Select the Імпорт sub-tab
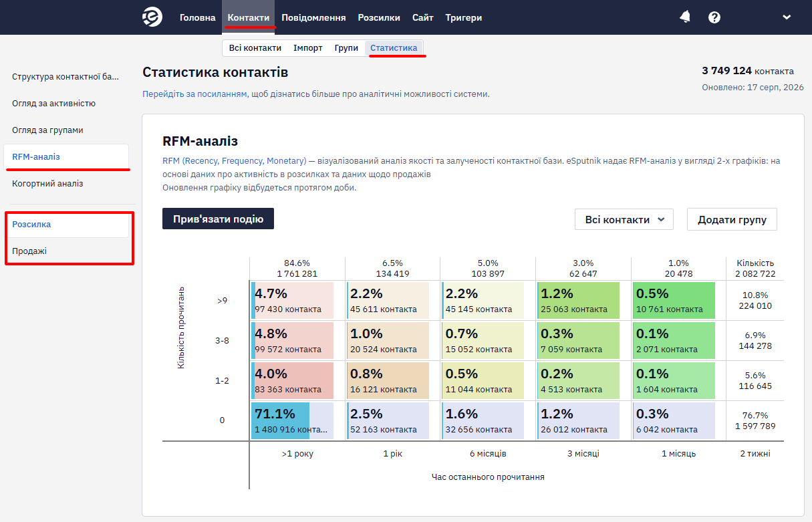 click(x=308, y=48)
